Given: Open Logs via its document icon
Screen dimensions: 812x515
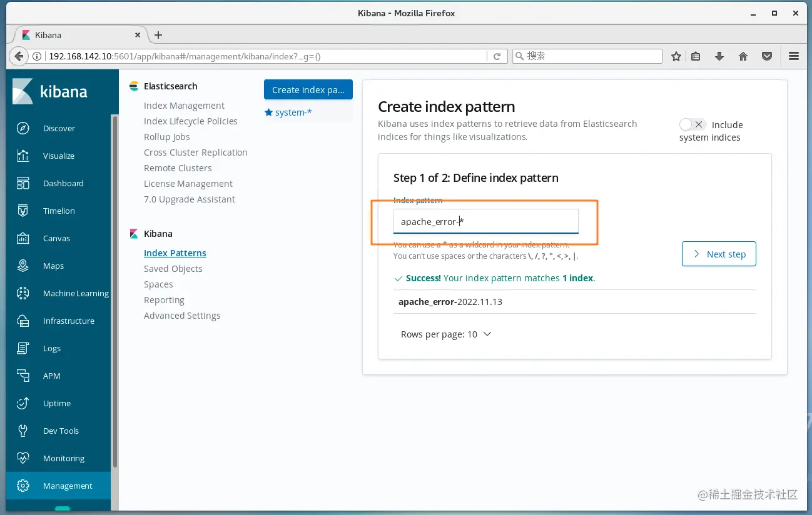Looking at the screenshot, I should (23, 348).
